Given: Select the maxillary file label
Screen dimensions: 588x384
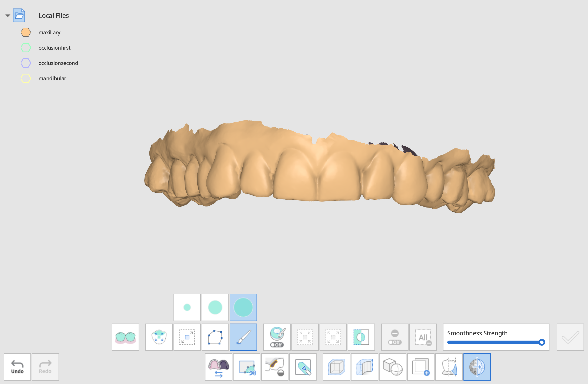Looking at the screenshot, I should tap(49, 32).
